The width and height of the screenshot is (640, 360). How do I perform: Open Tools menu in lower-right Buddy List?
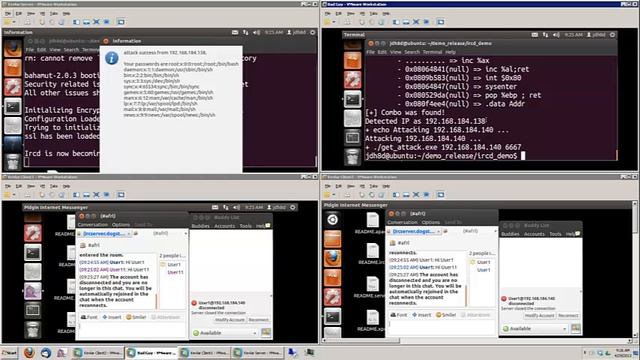tap(555, 234)
